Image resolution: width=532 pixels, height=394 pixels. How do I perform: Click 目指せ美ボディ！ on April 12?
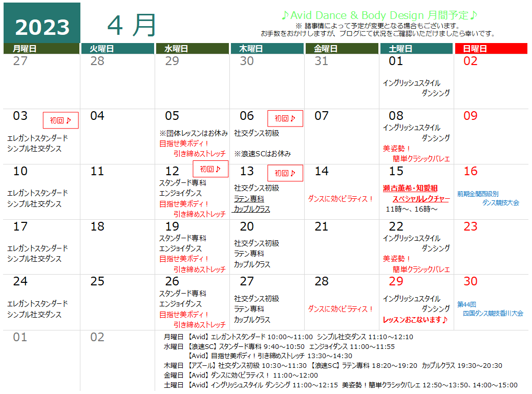[x=183, y=204]
